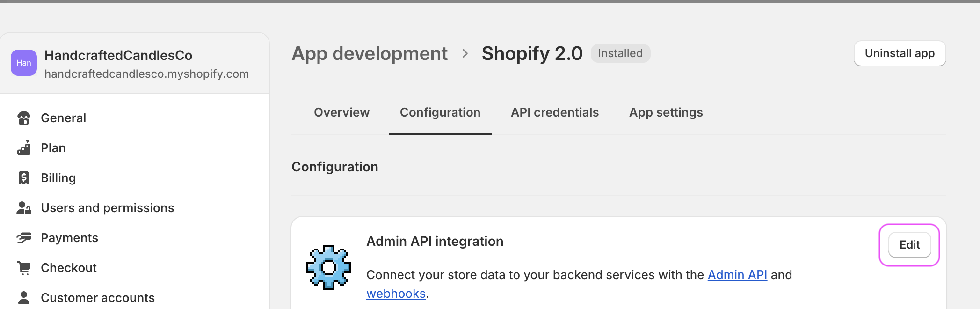Open Checkout using the cart icon
The image size is (980, 309).
pyautogui.click(x=24, y=268)
